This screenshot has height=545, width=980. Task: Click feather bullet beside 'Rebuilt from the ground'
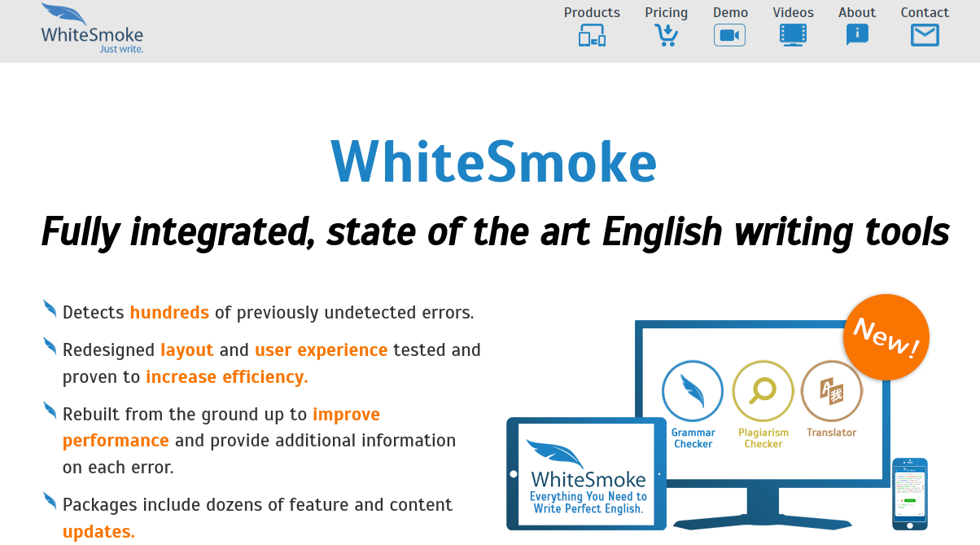50,411
